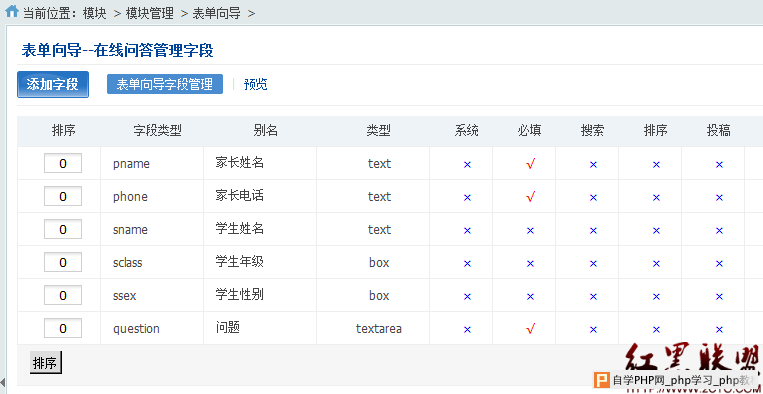
Task: Select the 问题 alias cell
Action: pos(227,328)
